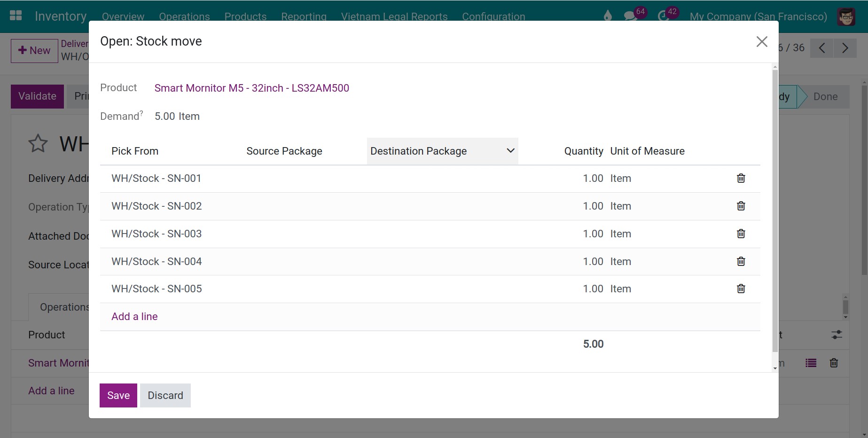Viewport: 868px width, 438px height.
Task: Open the Overview menu
Action: tap(123, 16)
